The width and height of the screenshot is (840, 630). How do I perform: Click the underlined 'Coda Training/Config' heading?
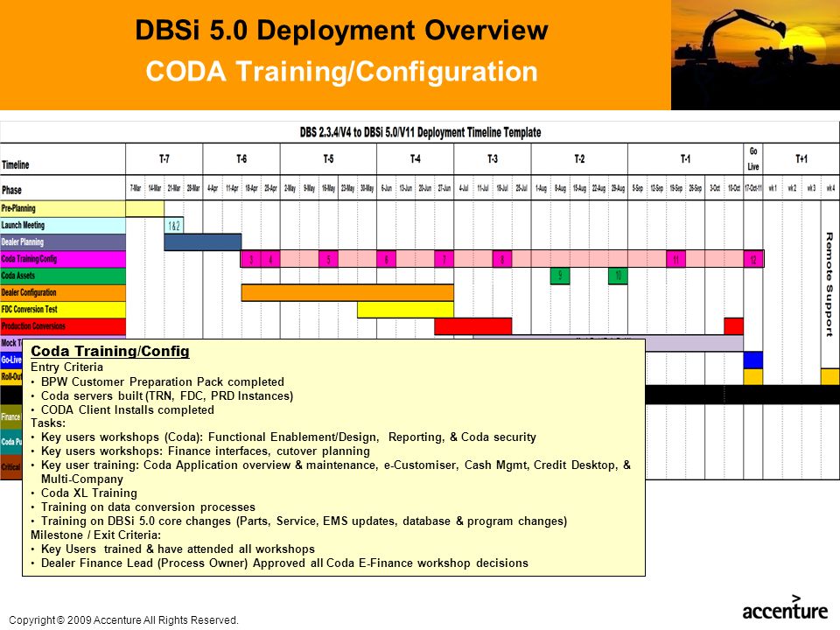pos(110,351)
